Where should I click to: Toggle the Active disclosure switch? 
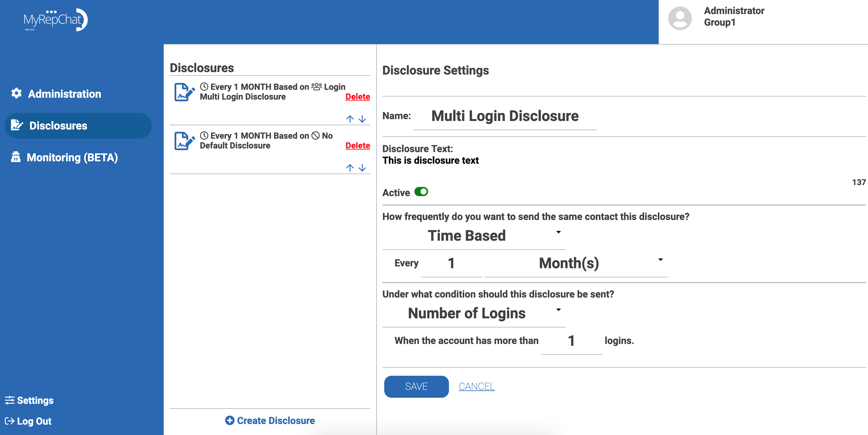(x=421, y=192)
